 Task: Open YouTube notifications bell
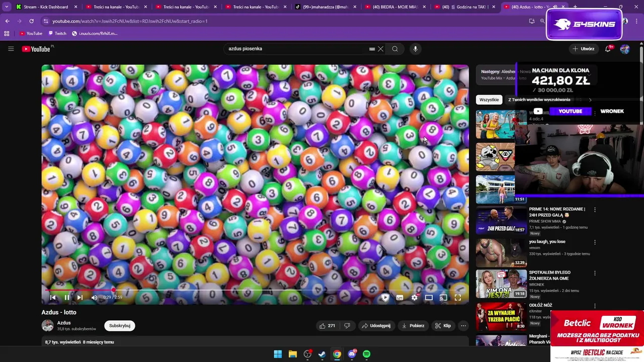coord(608,49)
